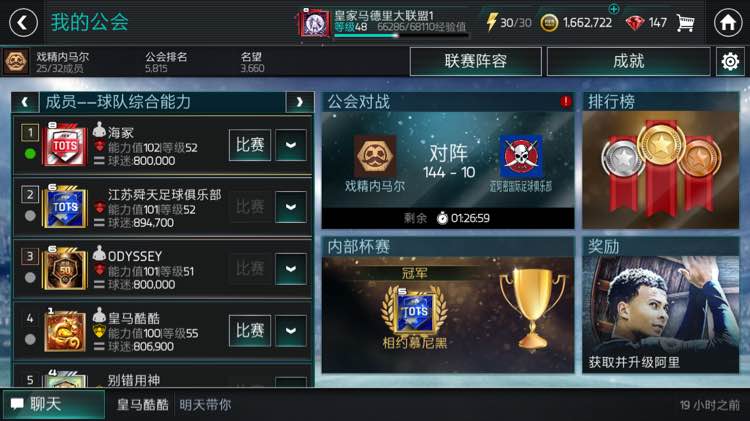This screenshot has width=750, height=421.
Task: Expand details for 江苏舜天足球俱乐部
Action: pos(291,207)
